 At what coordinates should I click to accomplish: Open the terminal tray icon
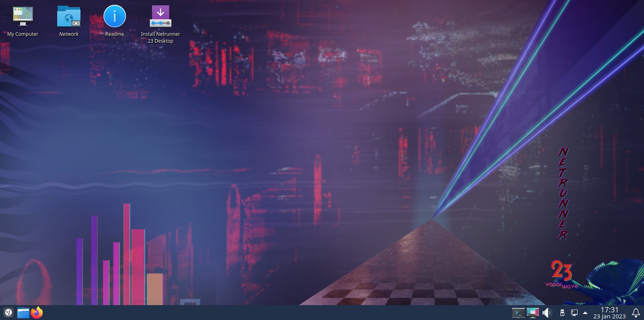click(518, 313)
